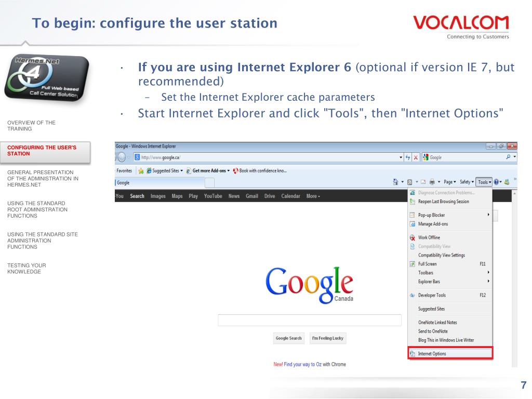Click the Manage Add-ons menu icon
This screenshot has height=399, width=532.
click(x=412, y=224)
